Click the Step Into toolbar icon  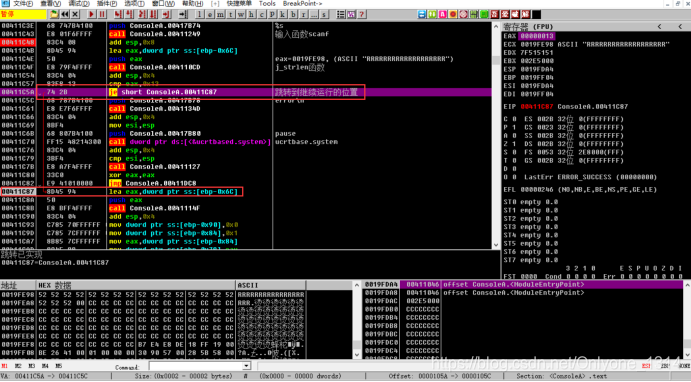point(118,15)
